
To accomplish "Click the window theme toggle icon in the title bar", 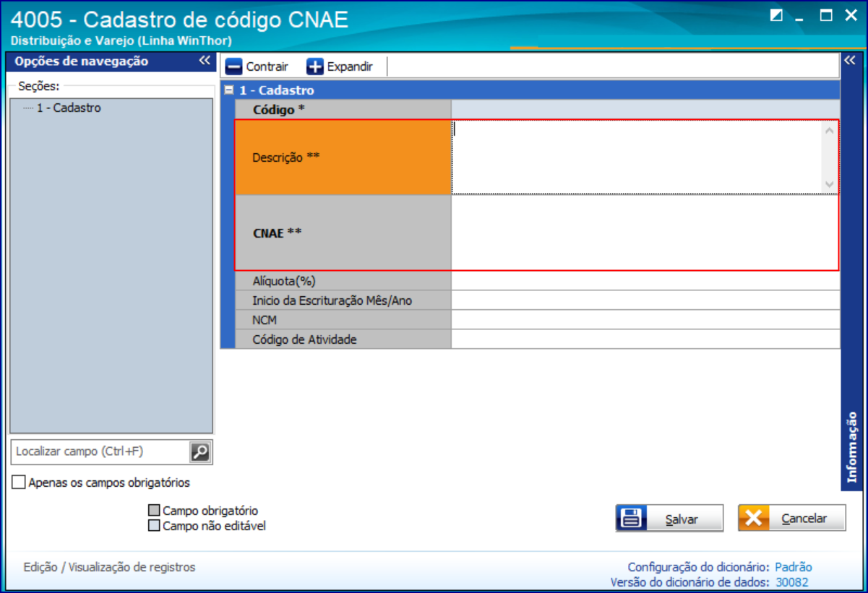I will coord(777,16).
